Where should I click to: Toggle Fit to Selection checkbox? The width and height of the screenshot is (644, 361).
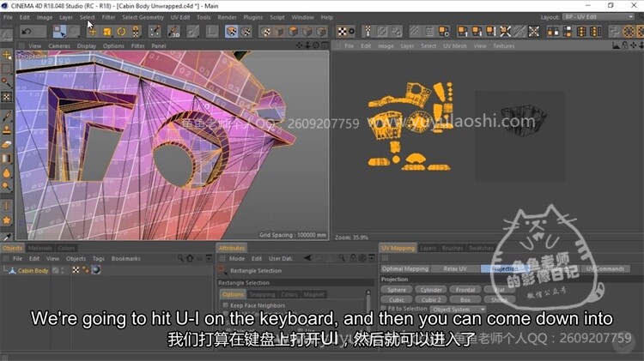pos(384,309)
